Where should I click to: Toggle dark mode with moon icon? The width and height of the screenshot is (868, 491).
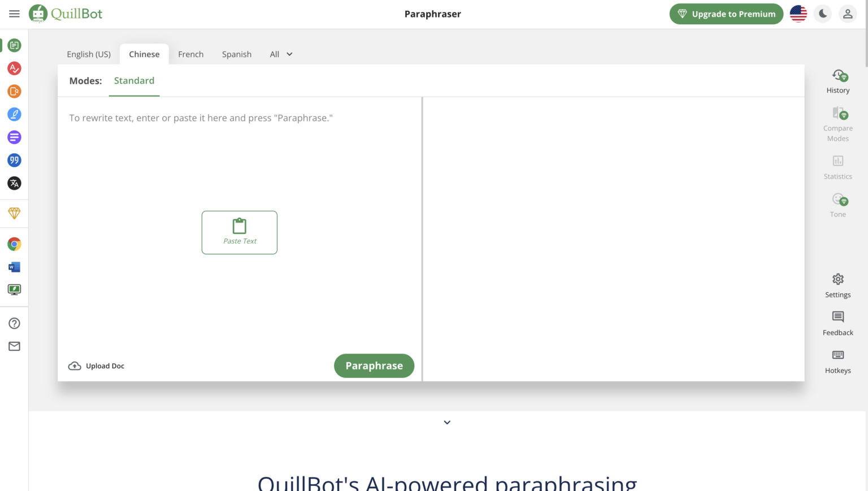pos(823,14)
